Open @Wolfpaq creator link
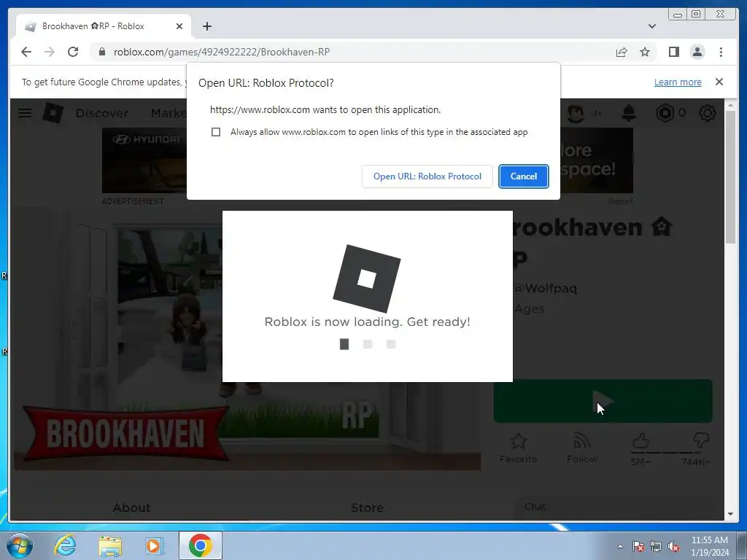This screenshot has width=747, height=560. tap(545, 288)
